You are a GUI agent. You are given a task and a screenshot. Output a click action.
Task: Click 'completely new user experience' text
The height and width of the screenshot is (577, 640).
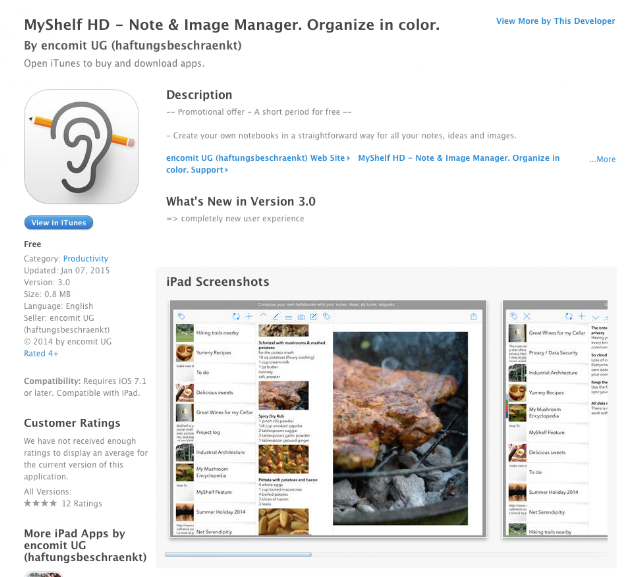pos(242,219)
